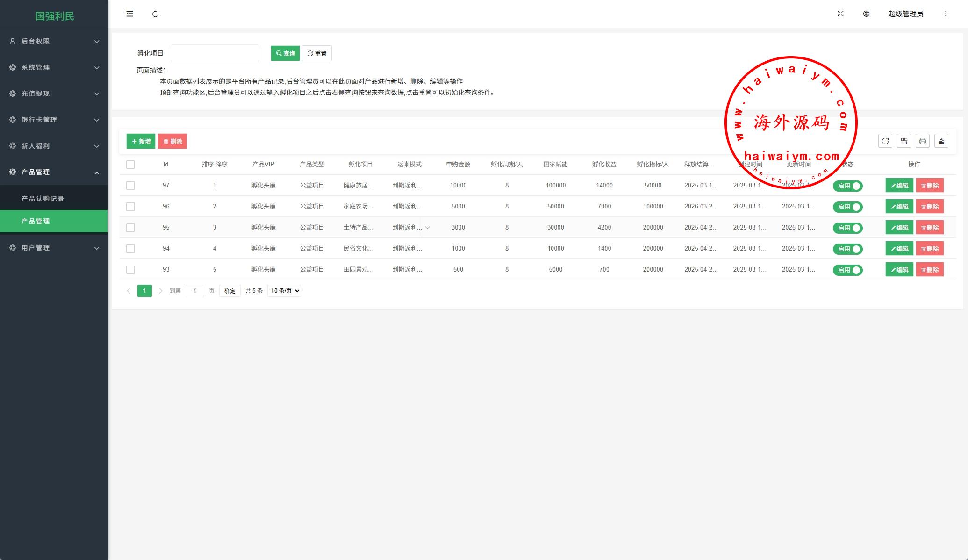
Task: Open the vertical three-dot menu
Action: click(x=946, y=14)
